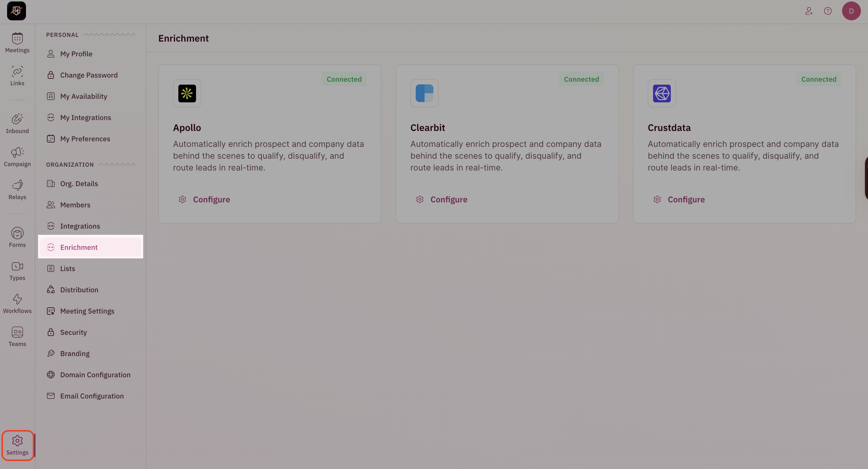Click the invite user icon
Screen dimensions: 868x469
(x=809, y=11)
